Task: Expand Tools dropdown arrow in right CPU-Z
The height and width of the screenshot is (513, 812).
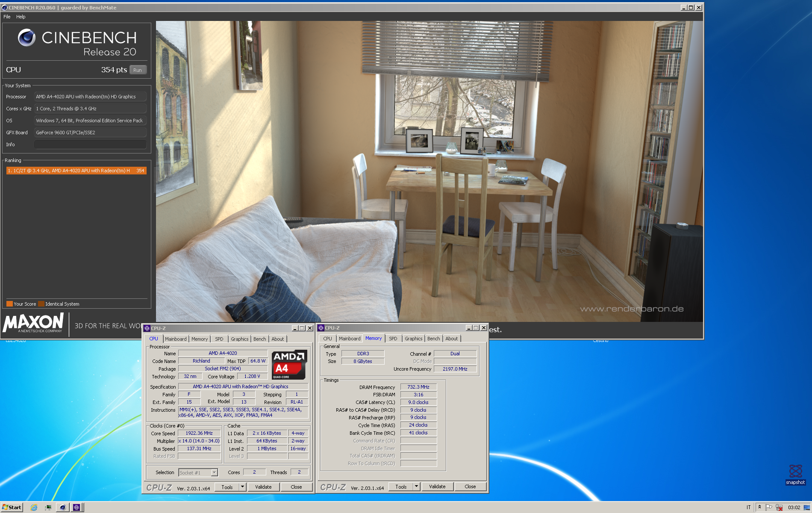Action: pyautogui.click(x=416, y=486)
